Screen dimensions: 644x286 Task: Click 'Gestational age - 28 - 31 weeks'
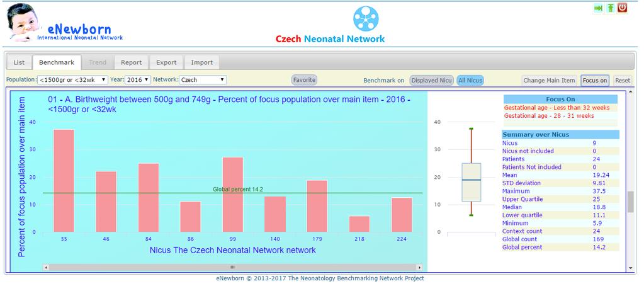[549, 116]
